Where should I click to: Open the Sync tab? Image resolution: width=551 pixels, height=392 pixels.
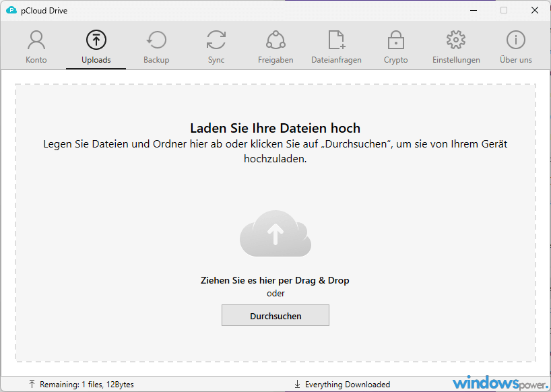click(216, 46)
